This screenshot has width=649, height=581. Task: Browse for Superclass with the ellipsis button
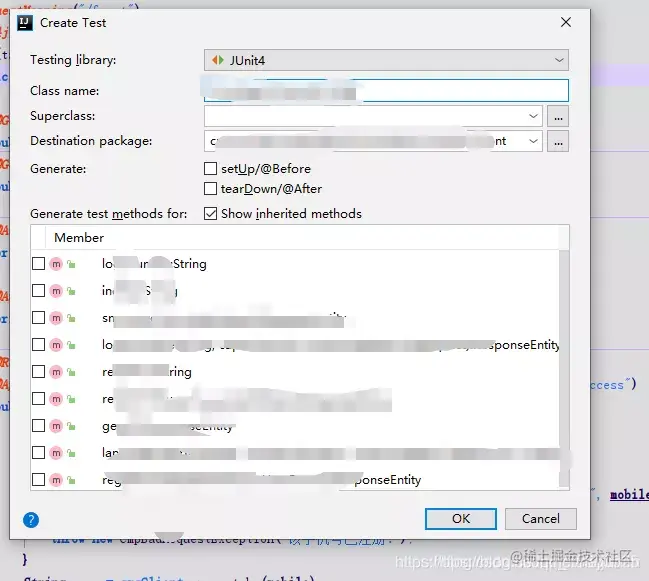point(558,116)
